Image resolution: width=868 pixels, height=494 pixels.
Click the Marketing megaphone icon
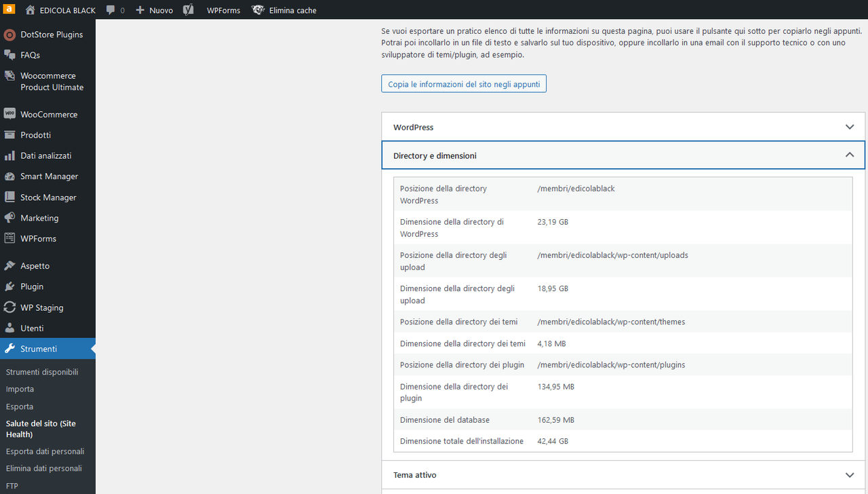[9, 218]
